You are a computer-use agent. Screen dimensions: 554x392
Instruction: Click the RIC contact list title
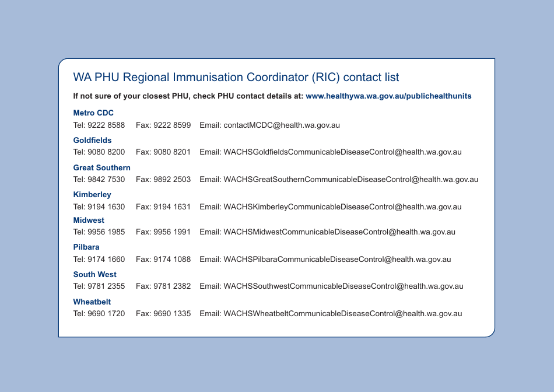[x=236, y=77]
